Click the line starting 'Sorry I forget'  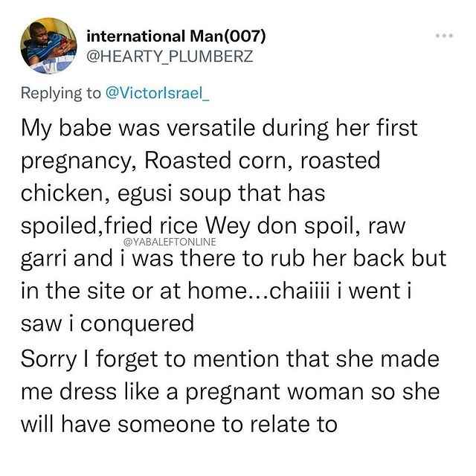coord(230,359)
